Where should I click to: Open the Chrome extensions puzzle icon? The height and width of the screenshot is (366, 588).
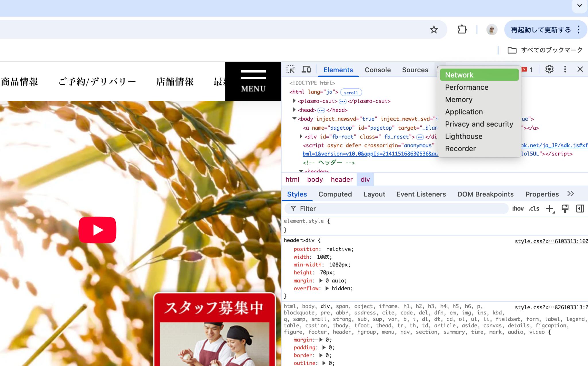pyautogui.click(x=462, y=30)
